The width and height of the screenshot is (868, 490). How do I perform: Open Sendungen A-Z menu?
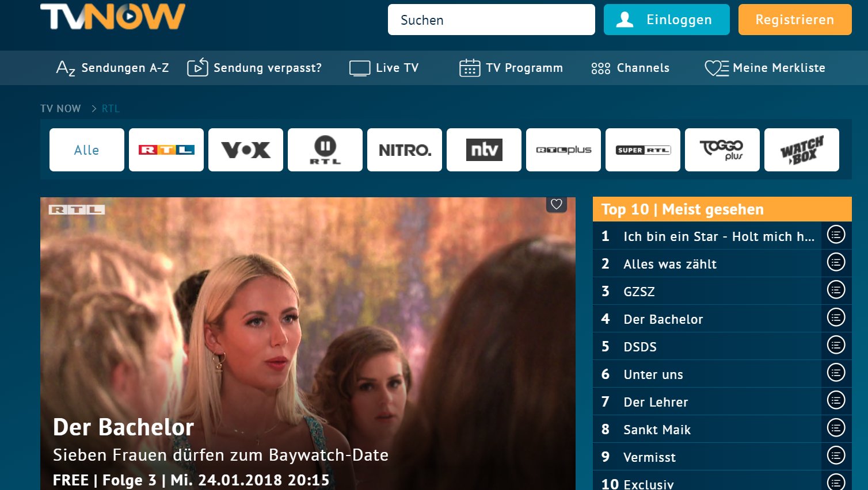pos(113,68)
